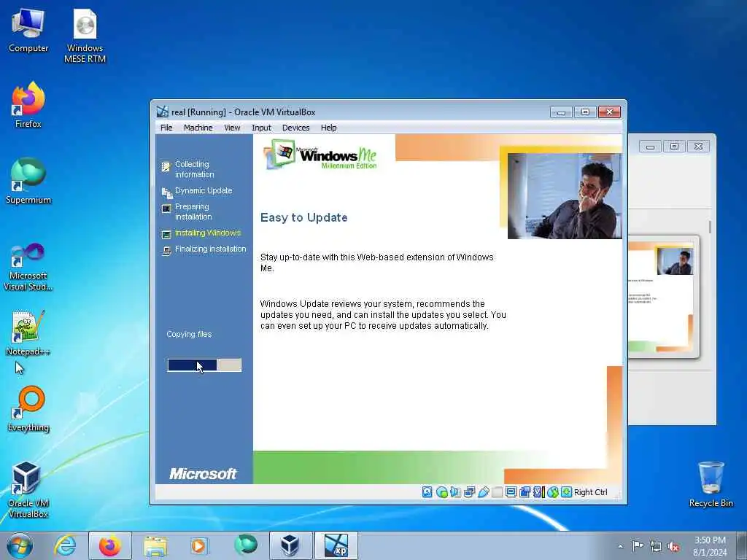Minimize the real [Running] VirtualBox window
The height and width of the screenshot is (560, 747).
[561, 112]
